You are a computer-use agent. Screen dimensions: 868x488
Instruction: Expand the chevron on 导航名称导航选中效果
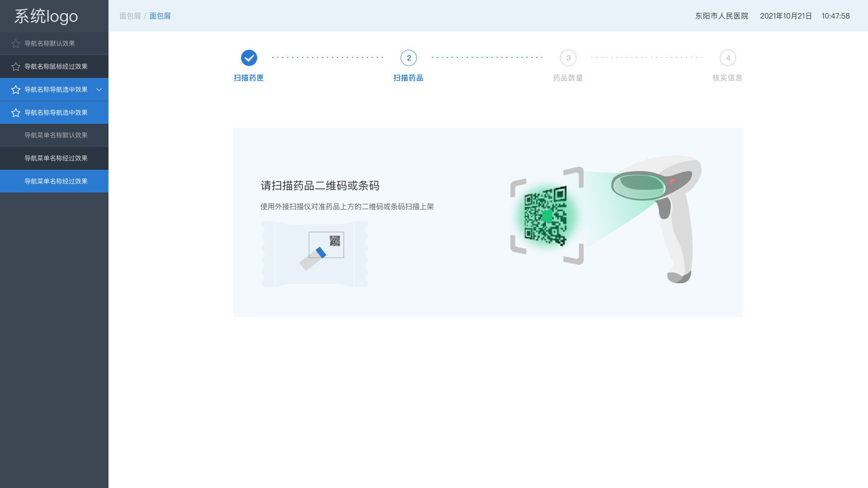[x=99, y=89]
